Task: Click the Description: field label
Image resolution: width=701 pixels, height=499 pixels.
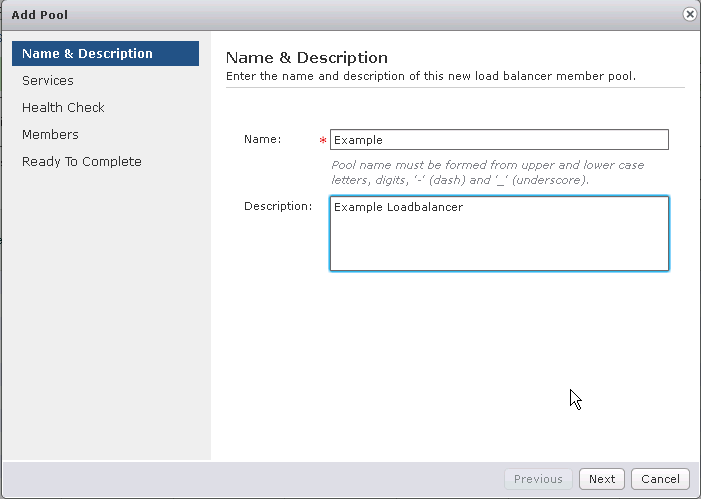Action: (278, 207)
